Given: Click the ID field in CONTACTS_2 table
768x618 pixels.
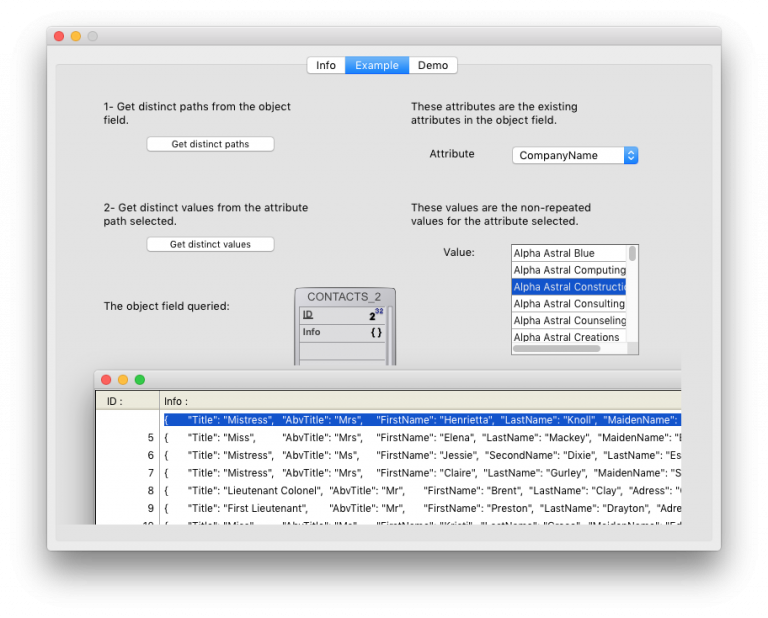Looking at the screenshot, I should [x=341, y=315].
